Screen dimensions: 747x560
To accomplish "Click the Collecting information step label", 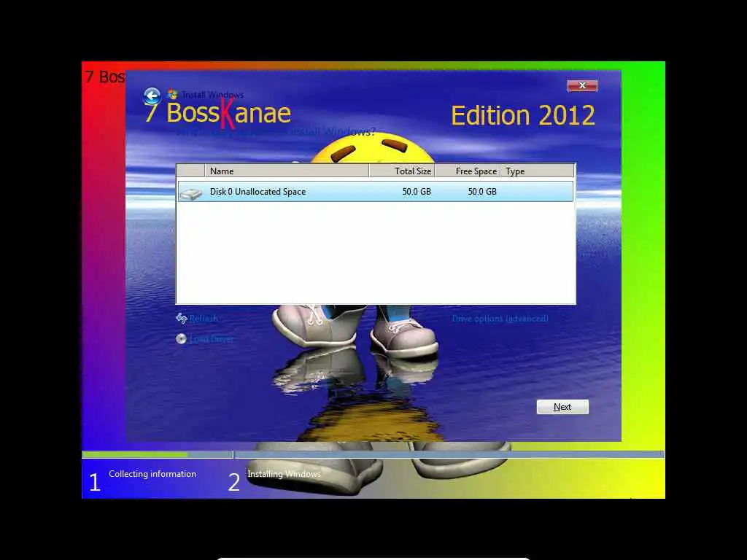I will (152, 474).
